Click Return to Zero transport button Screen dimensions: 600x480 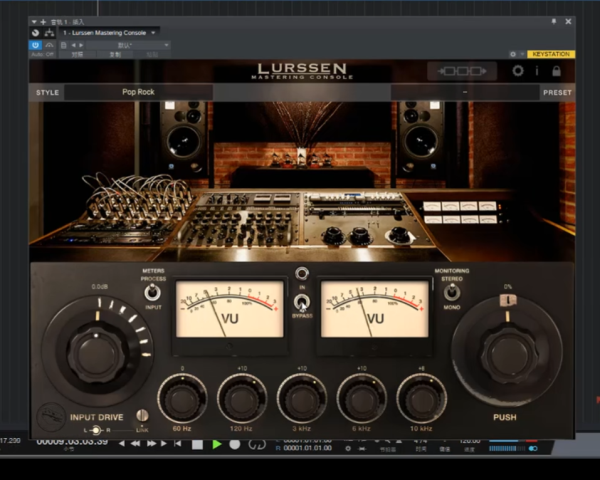pyautogui.click(x=178, y=444)
